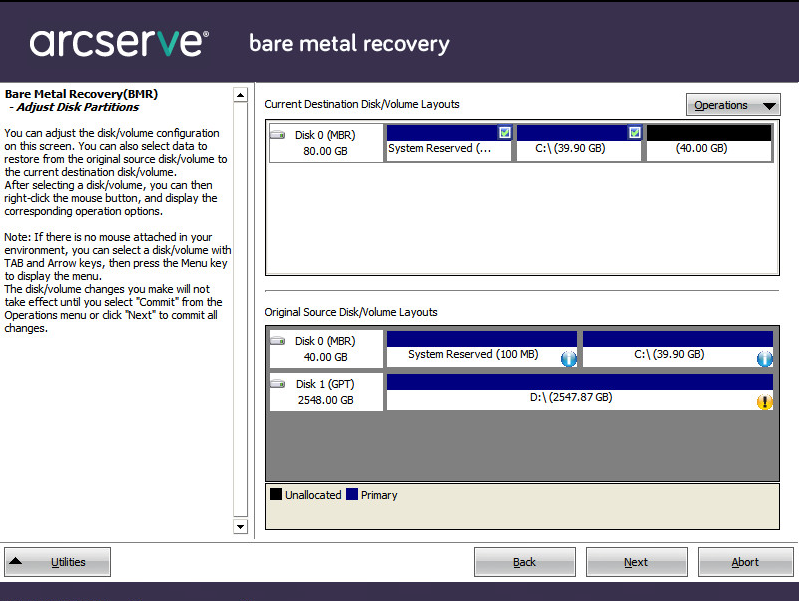Click warning icon on D:\ volume
799x601 pixels.
pos(765,402)
